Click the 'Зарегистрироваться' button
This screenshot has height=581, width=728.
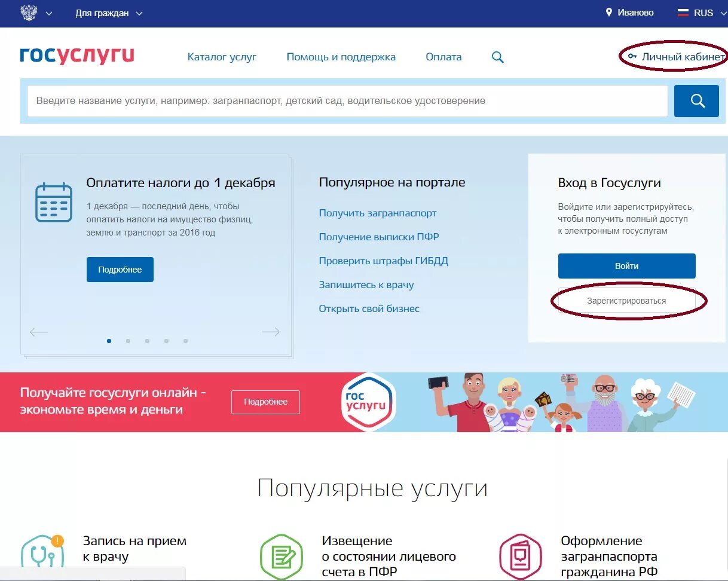(x=626, y=301)
